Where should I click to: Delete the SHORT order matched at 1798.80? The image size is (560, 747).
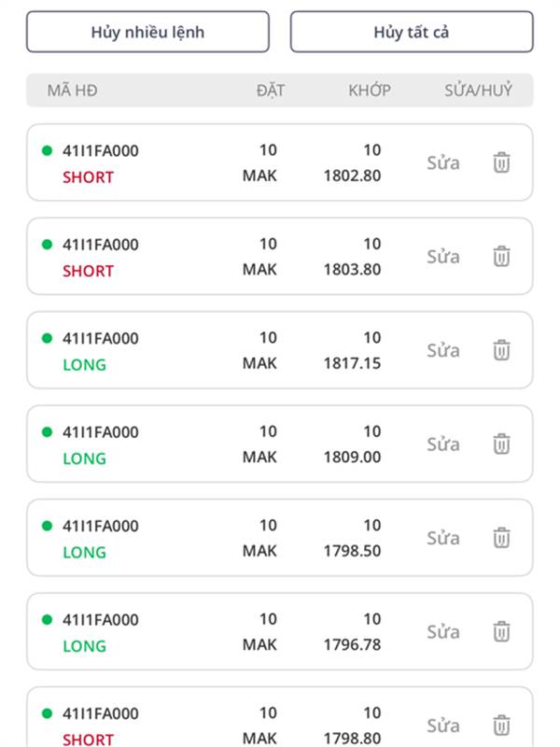point(501,725)
